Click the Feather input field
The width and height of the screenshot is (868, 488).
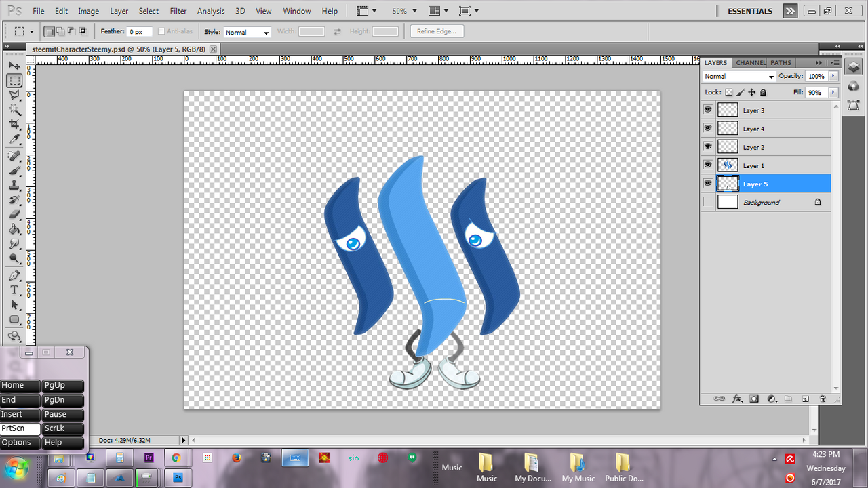(x=139, y=32)
